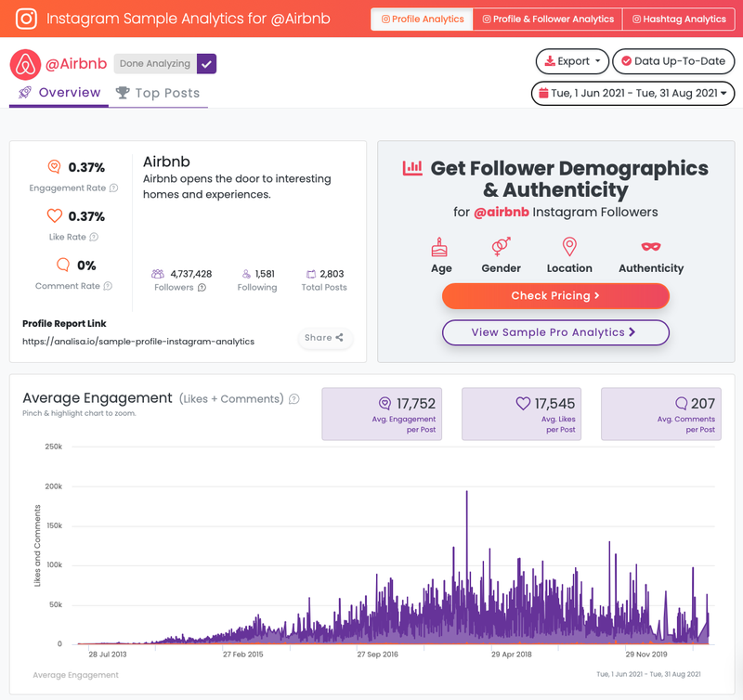This screenshot has width=743, height=700.
Task: Click the 28 Jul 2013 axis label
Action: click(x=108, y=655)
